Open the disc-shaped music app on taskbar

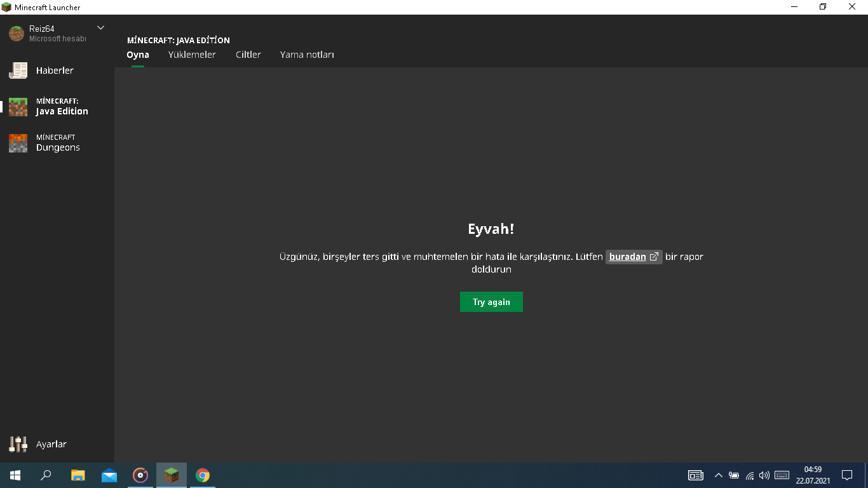point(140,475)
